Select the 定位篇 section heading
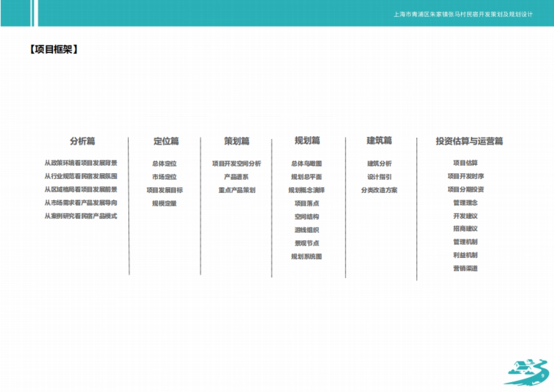 coord(166,141)
